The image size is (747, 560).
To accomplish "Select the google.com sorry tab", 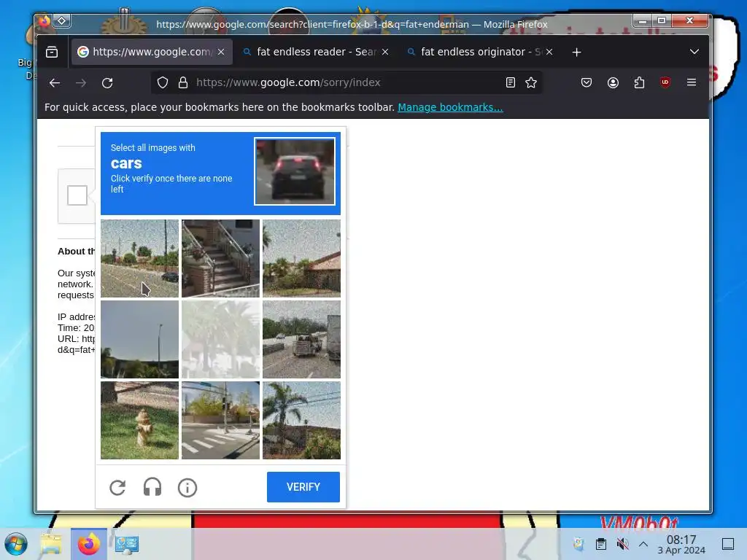I will coord(152,52).
